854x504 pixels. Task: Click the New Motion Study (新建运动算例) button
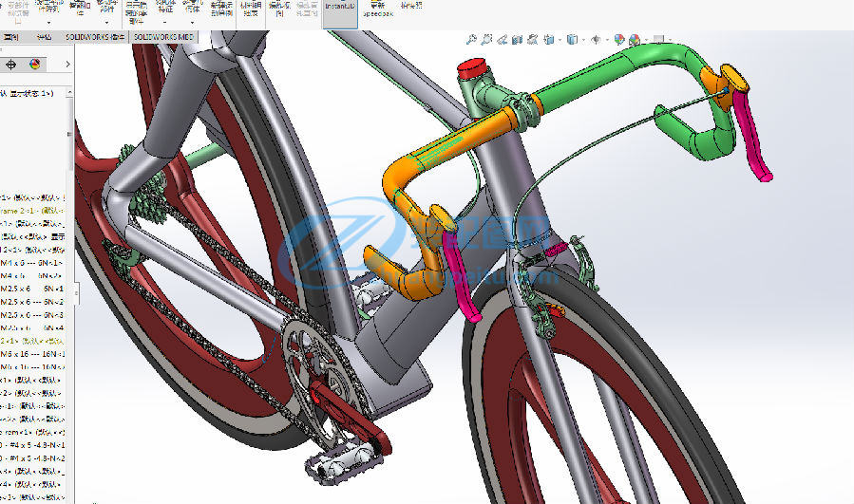221,9
